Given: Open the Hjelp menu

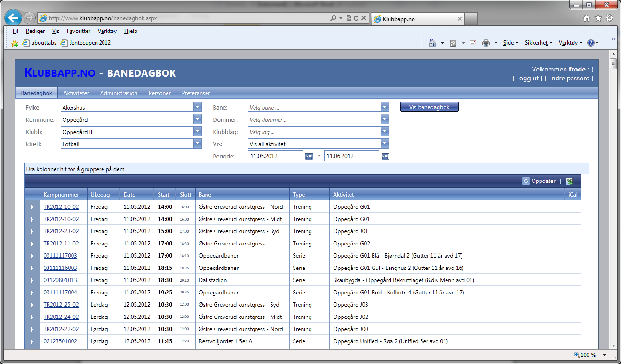Looking at the screenshot, I should click(131, 31).
